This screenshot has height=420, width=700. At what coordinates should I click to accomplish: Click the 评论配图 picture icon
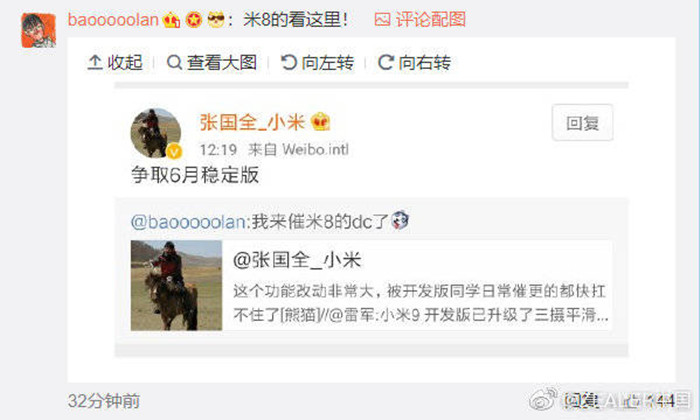click(x=382, y=20)
